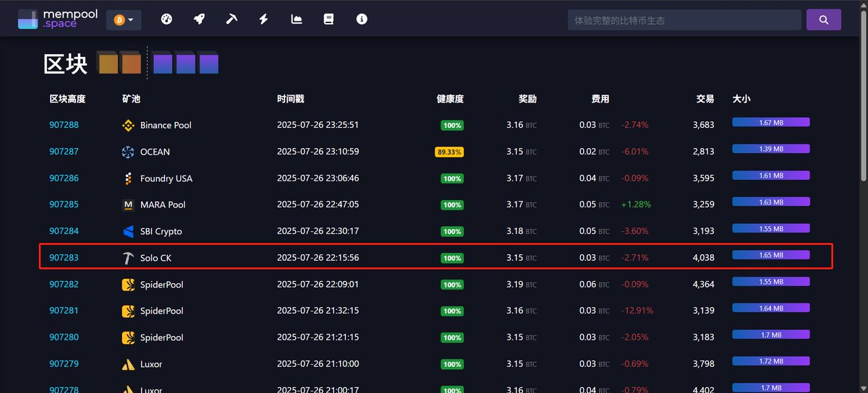This screenshot has height=393, width=868.
Task: Click the middle purple mined block
Action: (x=186, y=64)
